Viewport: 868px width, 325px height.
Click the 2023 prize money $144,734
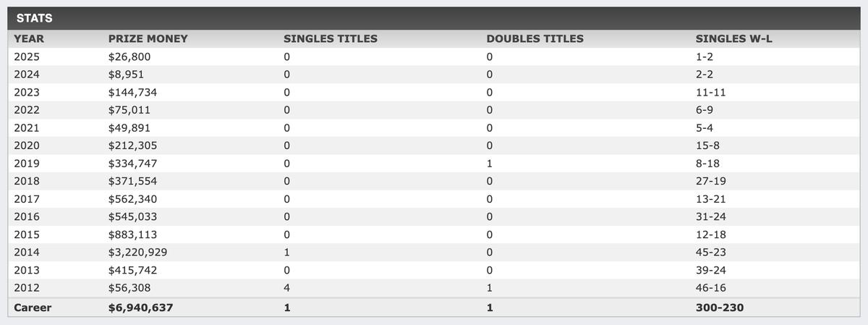[x=132, y=93]
